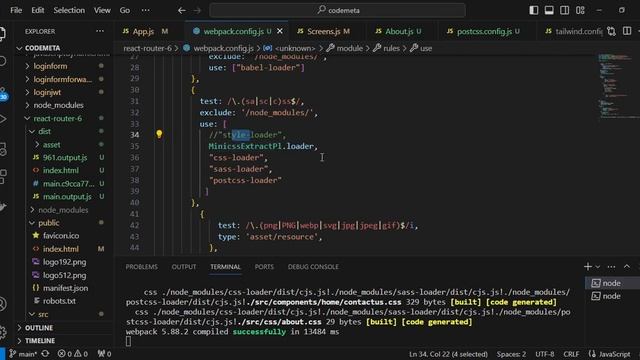Navigate forward with the right arrow
This screenshot has width=640, height=360.
(x=197, y=11)
